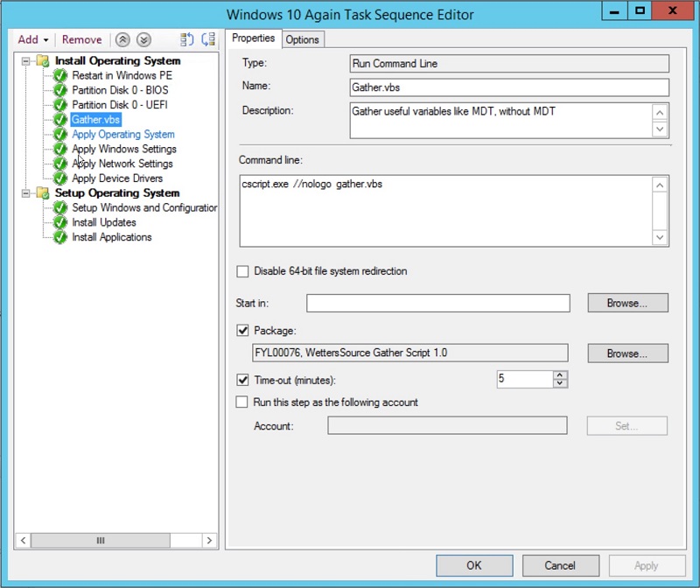Select Apply Operating System step
The width and height of the screenshot is (700, 588).
123,135
